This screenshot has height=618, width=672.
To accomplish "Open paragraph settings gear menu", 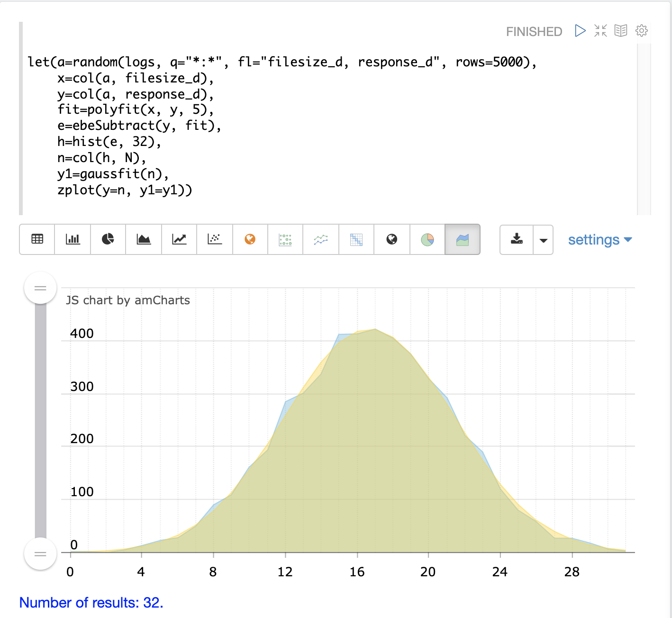I will click(x=642, y=31).
